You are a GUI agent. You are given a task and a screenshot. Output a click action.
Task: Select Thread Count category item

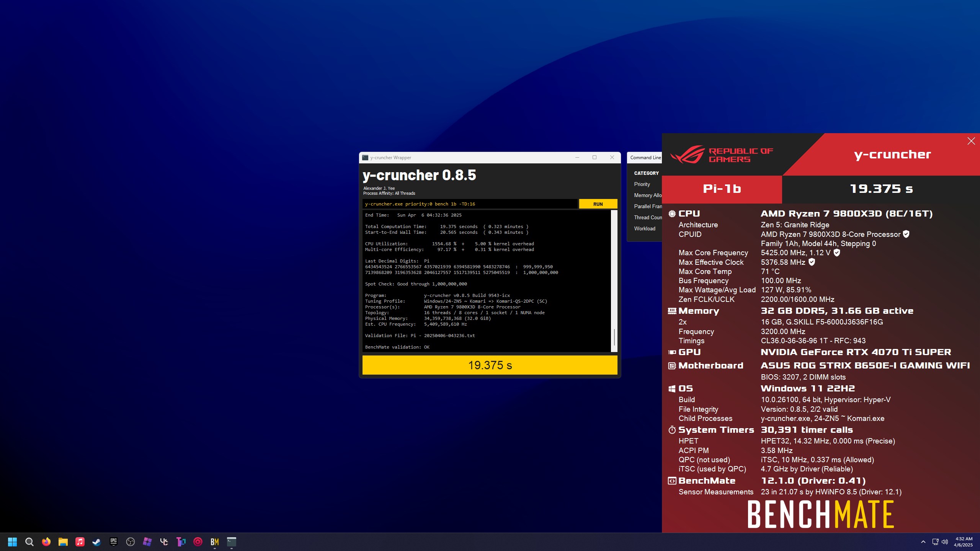click(648, 217)
